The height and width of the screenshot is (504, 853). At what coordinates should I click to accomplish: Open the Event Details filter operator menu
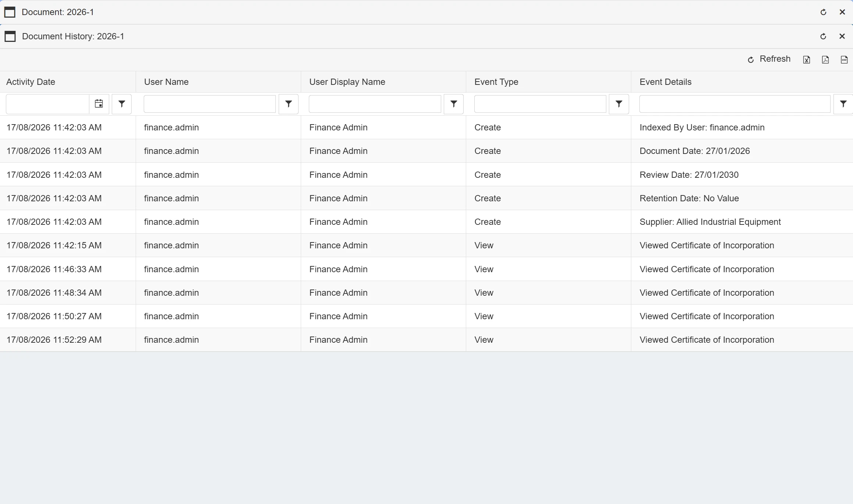pyautogui.click(x=843, y=104)
